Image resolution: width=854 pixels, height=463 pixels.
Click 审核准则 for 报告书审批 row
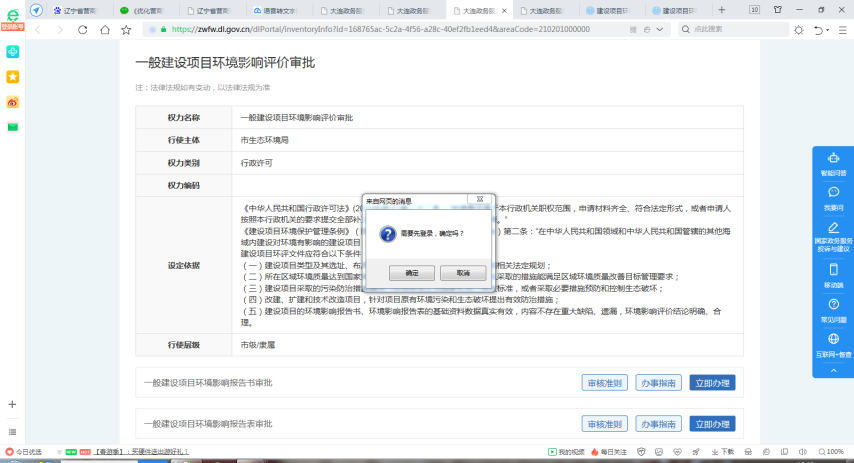(605, 383)
